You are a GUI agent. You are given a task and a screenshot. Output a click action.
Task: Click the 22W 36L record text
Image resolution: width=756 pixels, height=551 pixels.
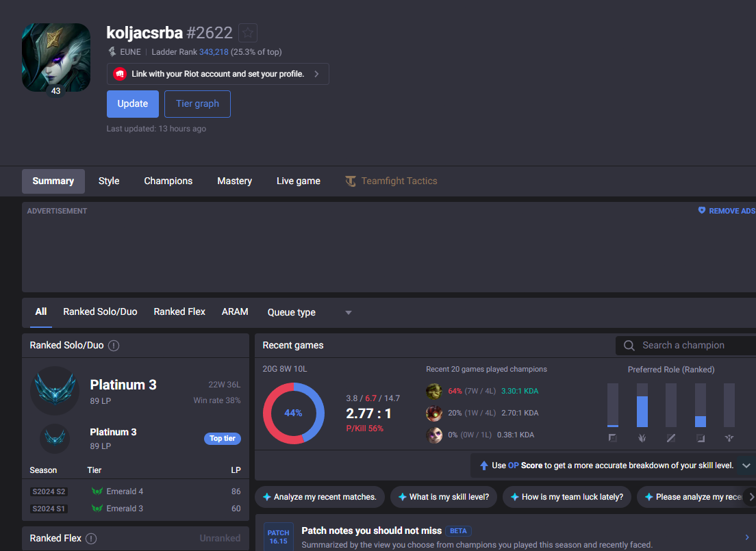click(x=224, y=385)
